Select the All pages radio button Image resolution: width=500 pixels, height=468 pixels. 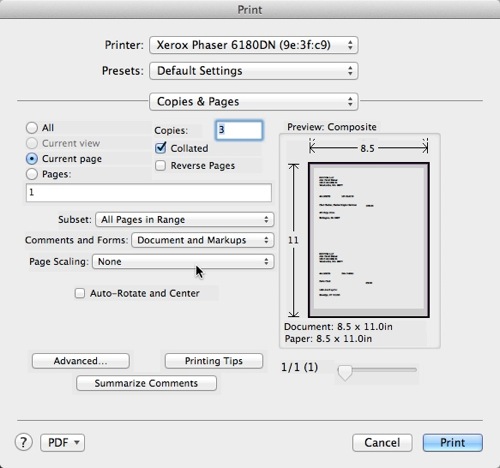(32, 127)
